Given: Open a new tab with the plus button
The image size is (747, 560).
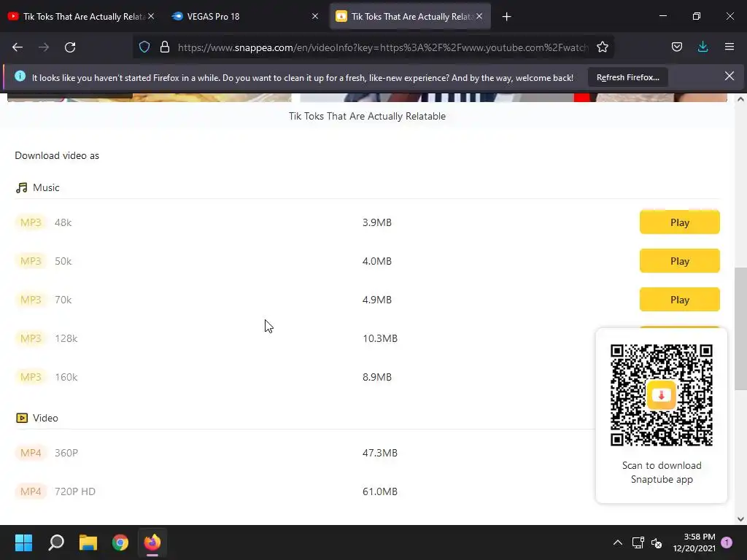Looking at the screenshot, I should tap(506, 17).
